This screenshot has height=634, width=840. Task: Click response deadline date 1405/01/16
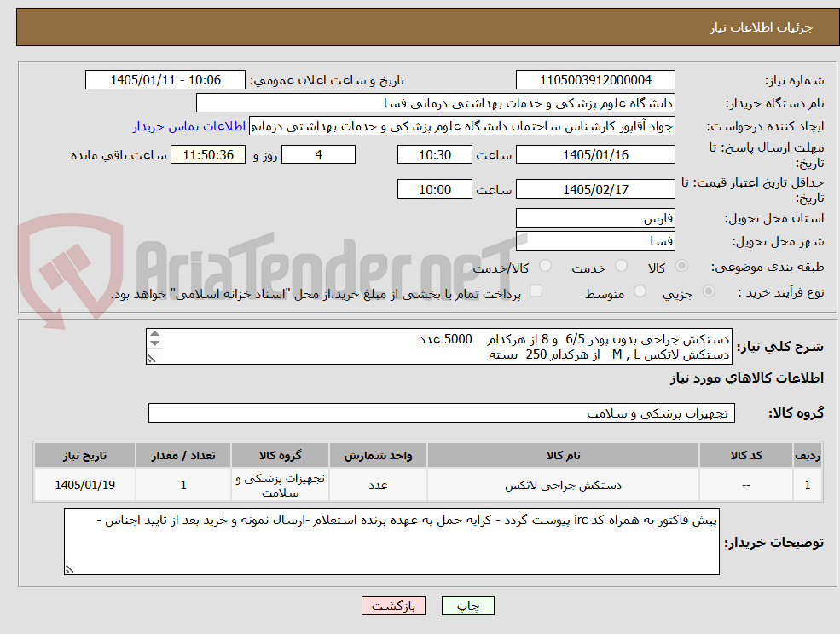(x=595, y=155)
